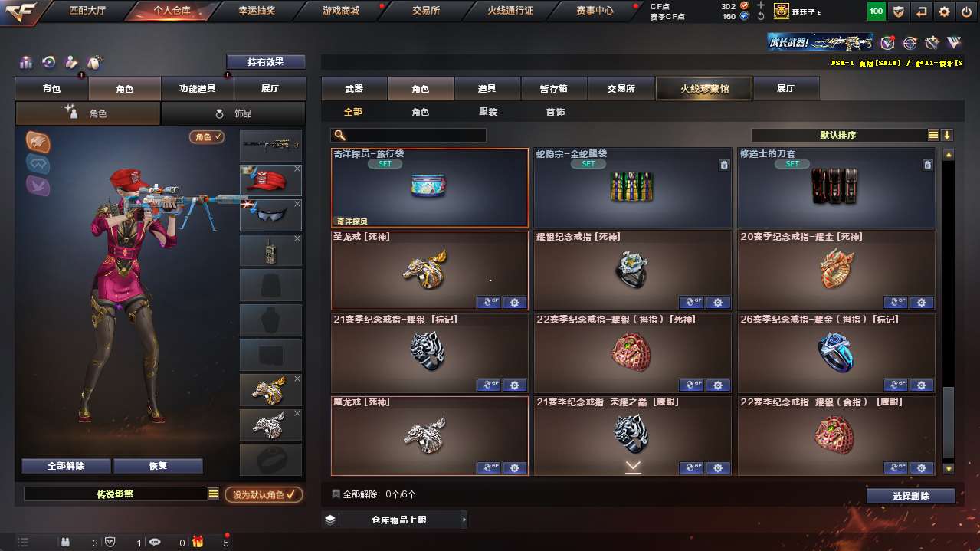This screenshot has width=980, height=551.
Task: Remove equipped red cap with its X
Action: 297,169
